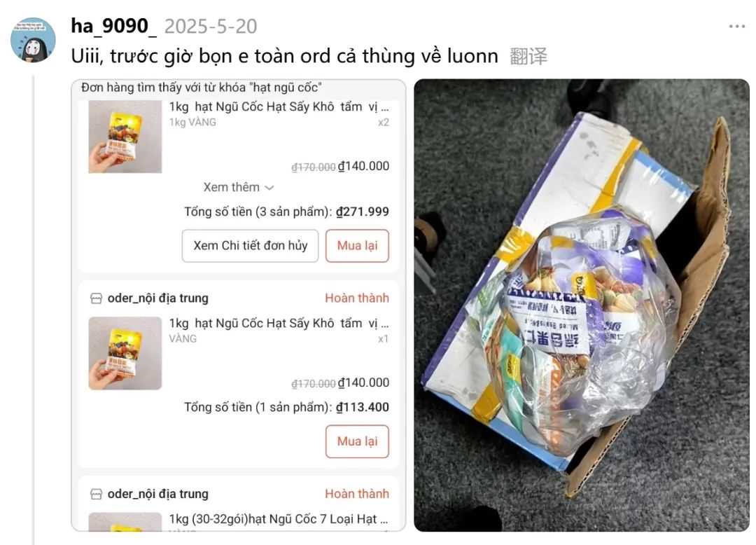The image size is (756, 545).
Task: Click the first Hoàn thành status label
Action: point(357,298)
